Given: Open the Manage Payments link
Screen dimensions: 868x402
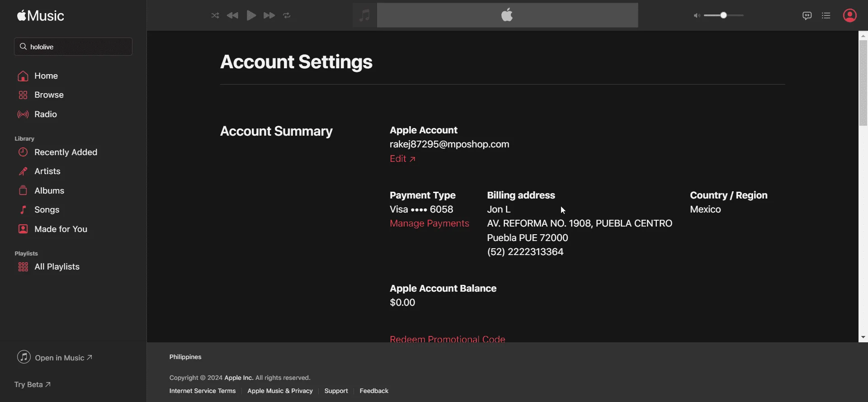Looking at the screenshot, I should (x=429, y=223).
